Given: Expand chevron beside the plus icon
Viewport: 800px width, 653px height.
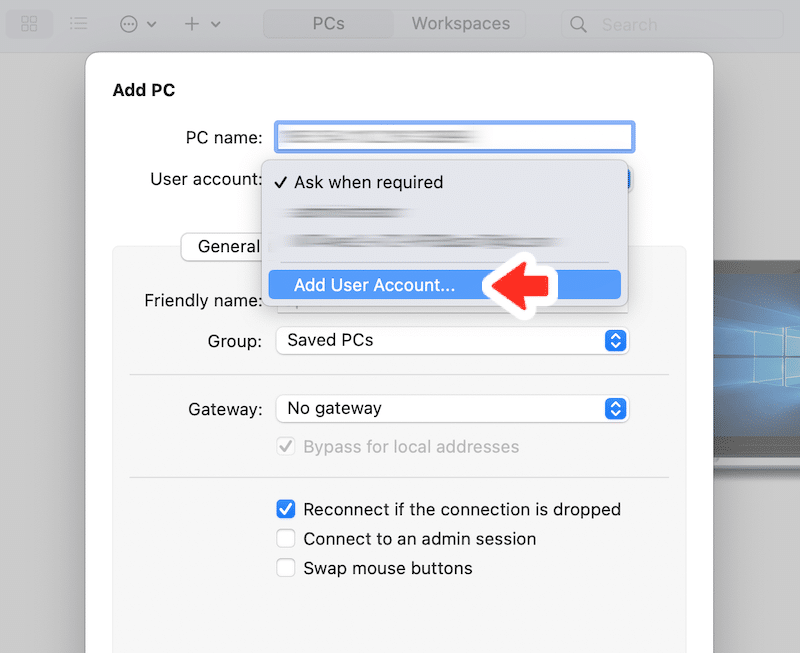Looking at the screenshot, I should click(x=216, y=24).
